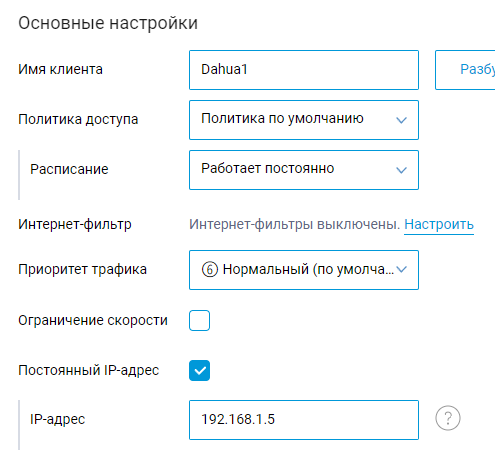Click the Основные настройки section heading
Image resolution: width=495 pixels, height=450 pixels.
[x=108, y=23]
